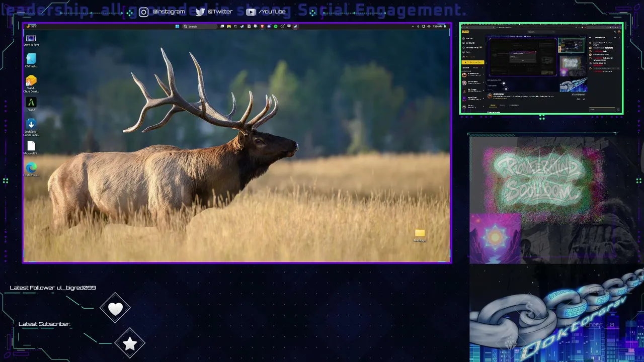Viewport: 644px width, 362px height.
Task: Select the Microsoft.S document file icon
Action: pyautogui.click(x=31, y=148)
